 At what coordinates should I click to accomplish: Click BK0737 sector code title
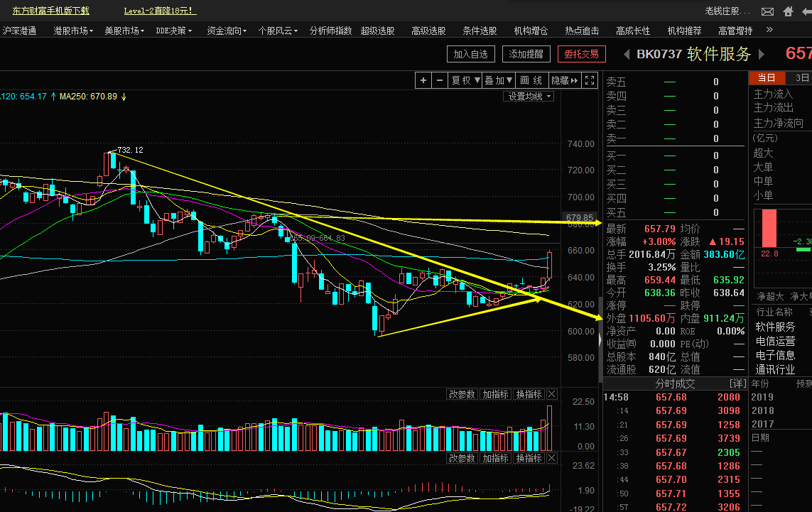659,54
